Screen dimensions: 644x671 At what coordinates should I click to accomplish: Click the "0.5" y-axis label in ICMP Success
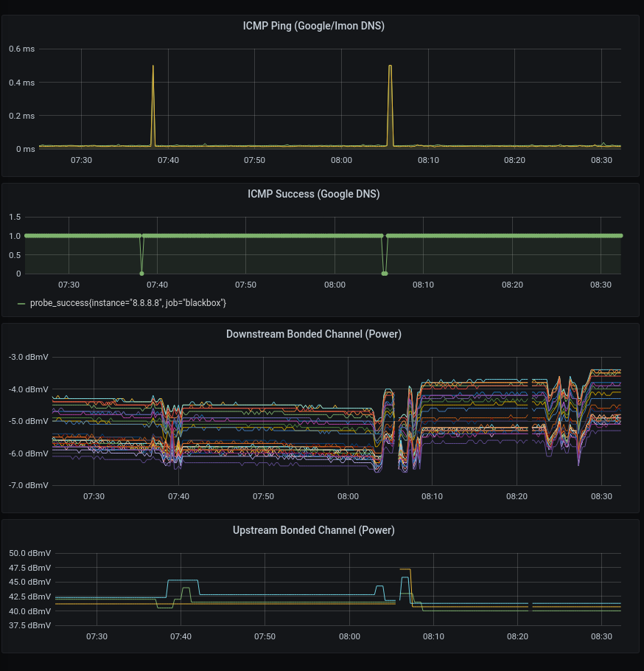15,255
